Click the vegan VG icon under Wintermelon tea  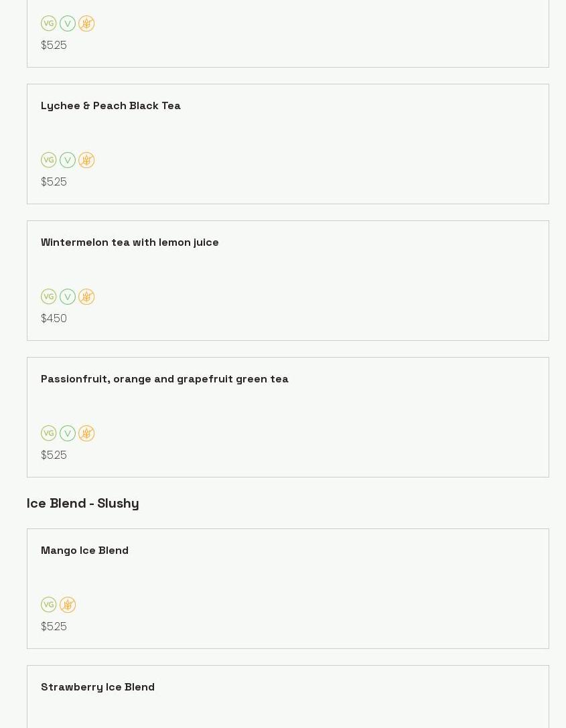pos(49,297)
